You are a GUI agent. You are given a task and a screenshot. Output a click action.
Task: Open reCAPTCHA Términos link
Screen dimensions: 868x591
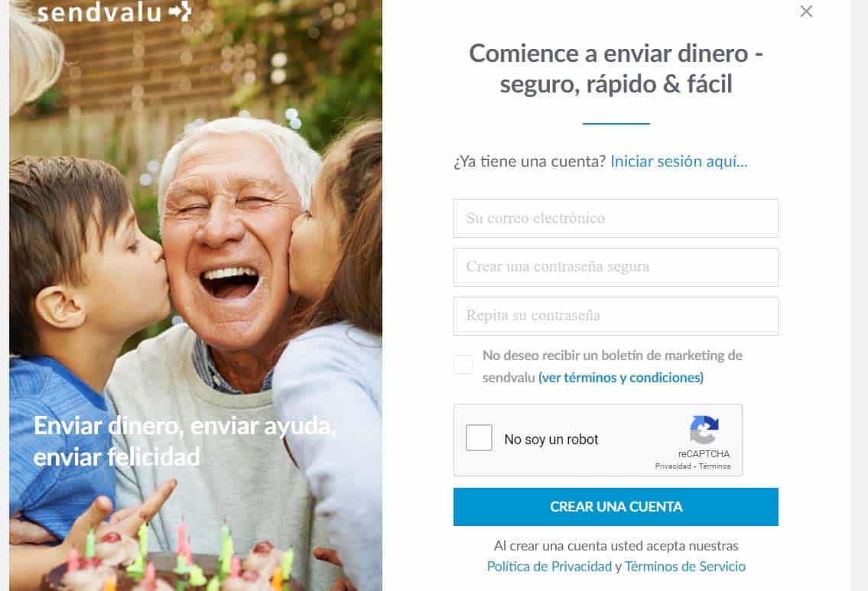714,466
